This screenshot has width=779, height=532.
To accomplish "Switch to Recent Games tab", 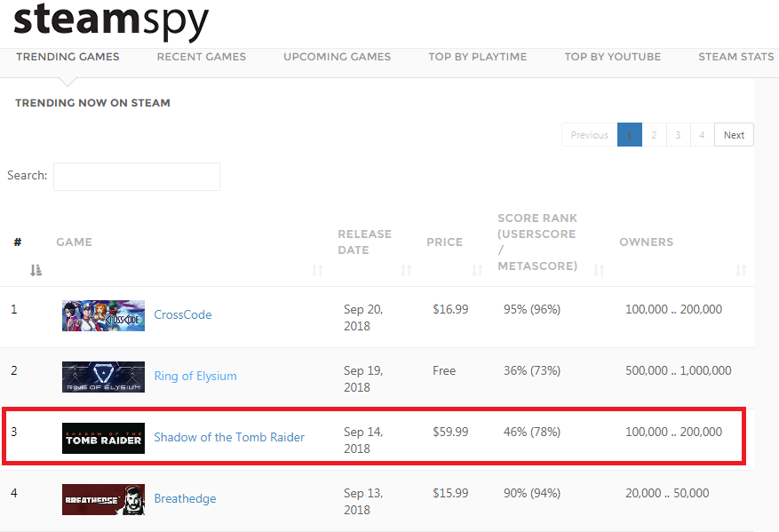I will [202, 57].
